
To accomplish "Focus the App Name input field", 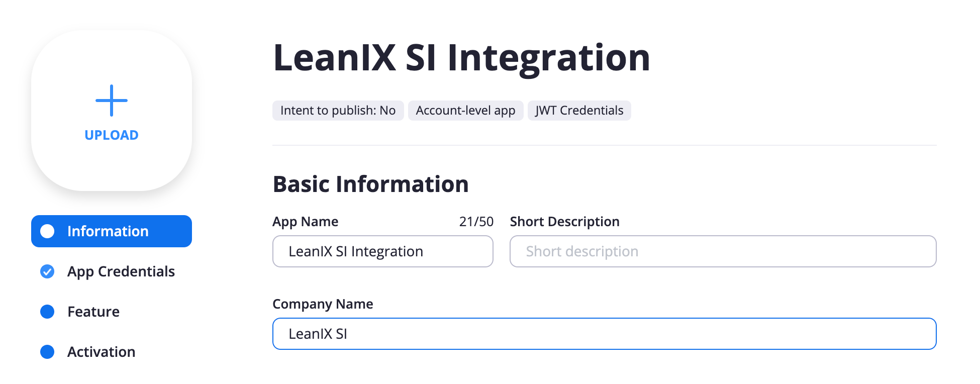I will pyautogui.click(x=383, y=251).
